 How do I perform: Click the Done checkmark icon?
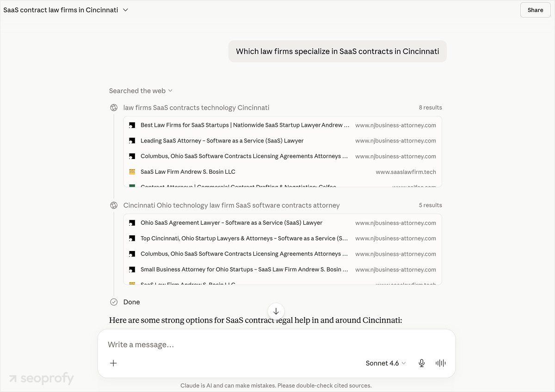[x=114, y=302]
